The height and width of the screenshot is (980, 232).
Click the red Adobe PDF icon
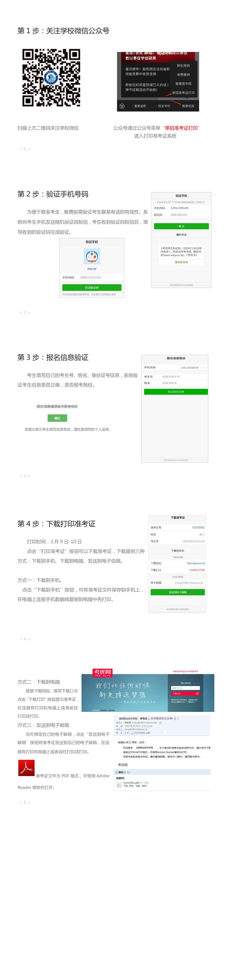point(26,768)
